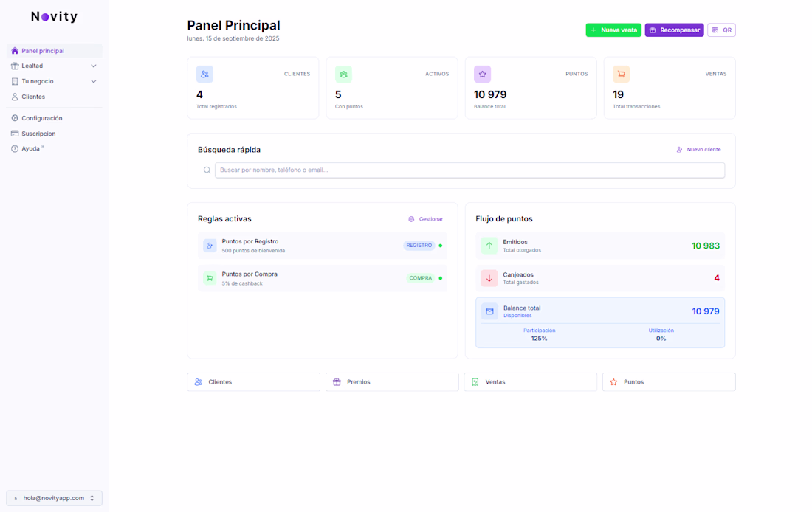Viewport: 812px width, 512px height.
Task: Click the green group icon in ACTIVOS card
Action: [343, 74]
